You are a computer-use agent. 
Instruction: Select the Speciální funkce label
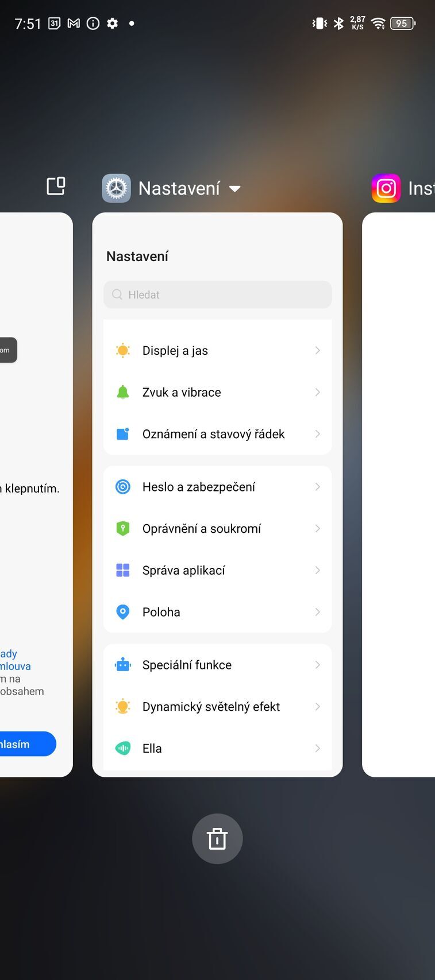187,665
